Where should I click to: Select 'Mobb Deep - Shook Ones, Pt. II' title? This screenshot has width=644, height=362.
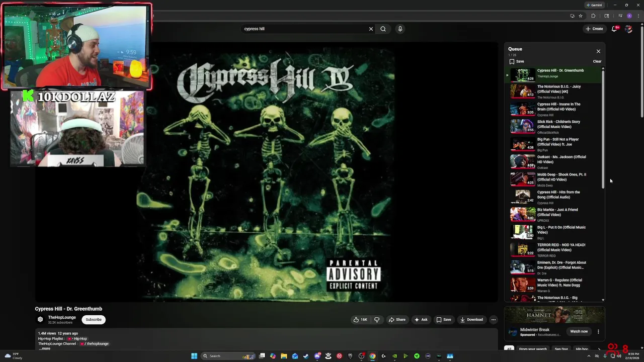tap(561, 177)
